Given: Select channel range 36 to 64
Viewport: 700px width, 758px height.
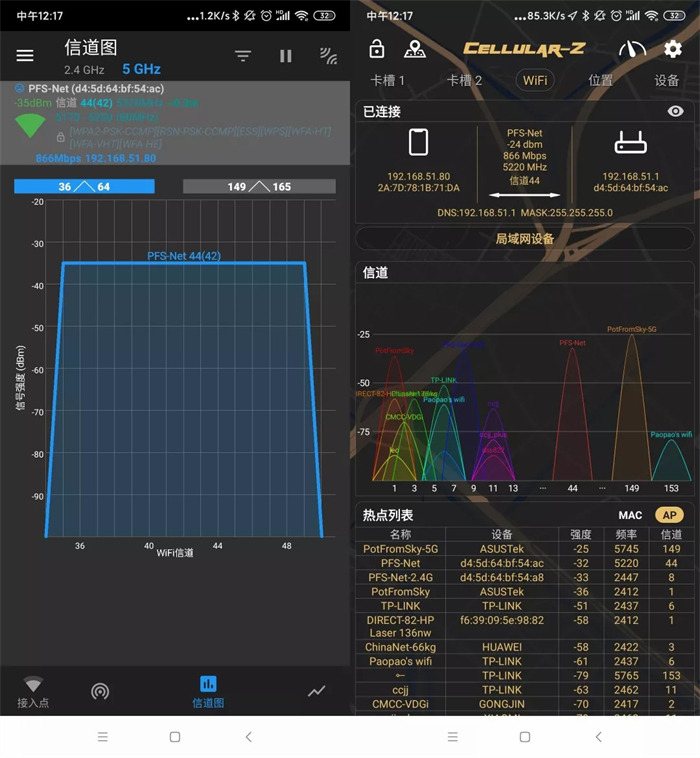Looking at the screenshot, I should (84, 187).
